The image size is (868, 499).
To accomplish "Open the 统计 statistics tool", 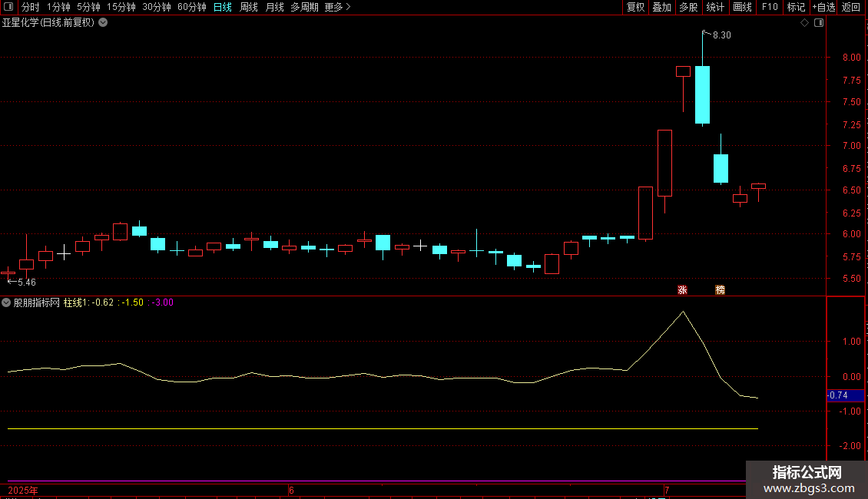I will coord(715,7).
